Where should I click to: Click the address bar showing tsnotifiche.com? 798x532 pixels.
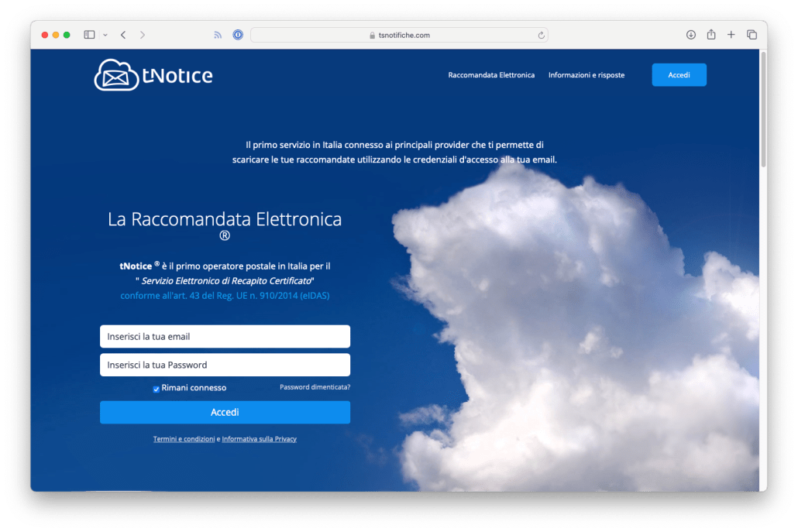click(x=399, y=35)
